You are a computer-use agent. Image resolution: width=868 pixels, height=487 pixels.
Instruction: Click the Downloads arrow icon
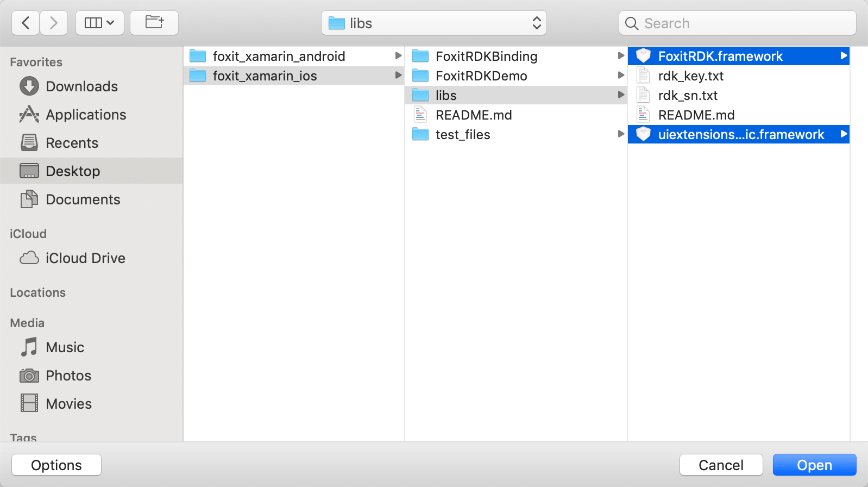tap(29, 86)
